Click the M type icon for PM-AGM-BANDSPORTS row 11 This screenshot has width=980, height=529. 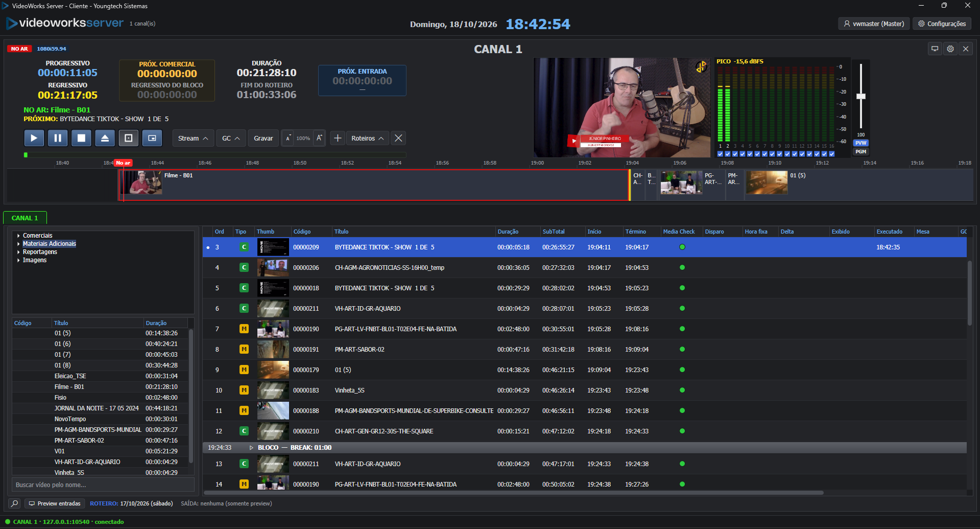pyautogui.click(x=244, y=410)
